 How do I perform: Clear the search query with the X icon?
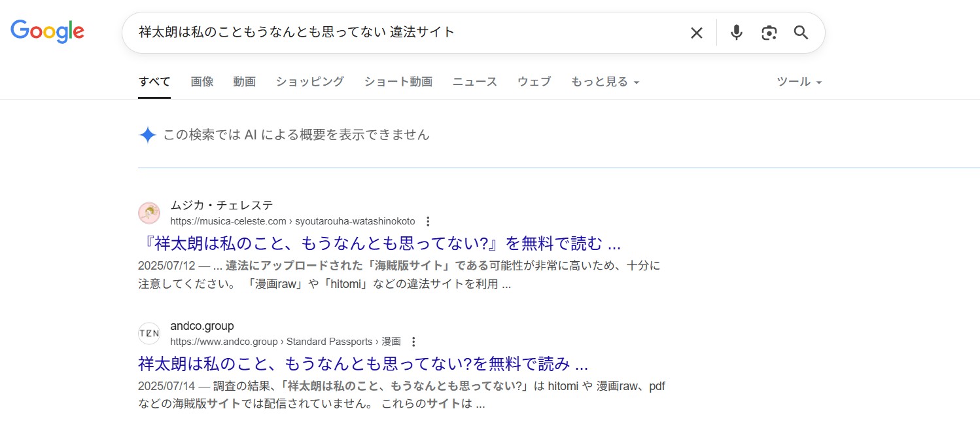[696, 32]
